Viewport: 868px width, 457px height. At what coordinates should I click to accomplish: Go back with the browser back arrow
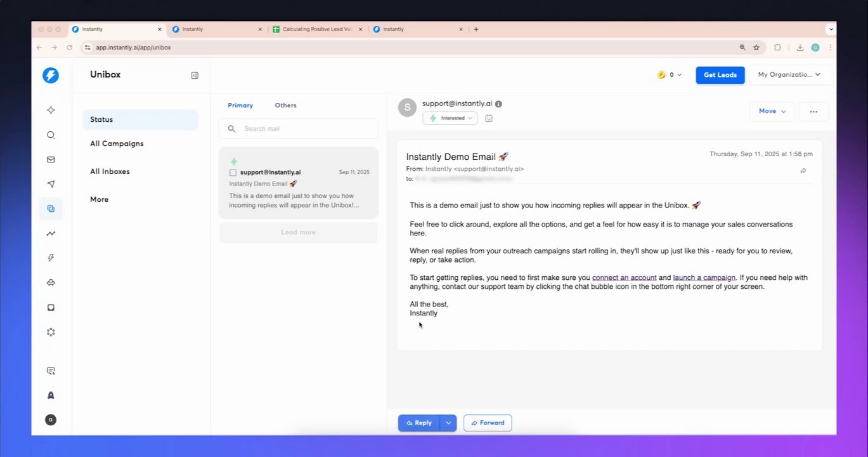coord(39,47)
